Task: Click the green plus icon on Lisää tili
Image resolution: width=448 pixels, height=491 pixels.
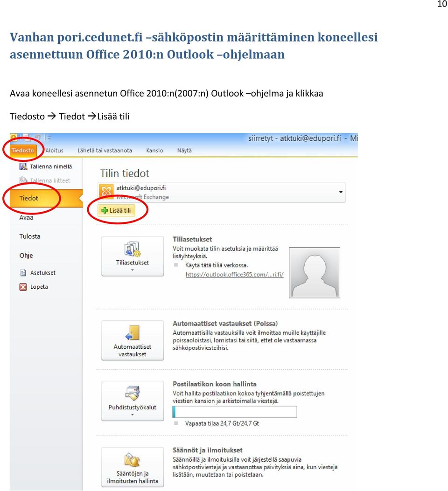Action: coord(105,210)
